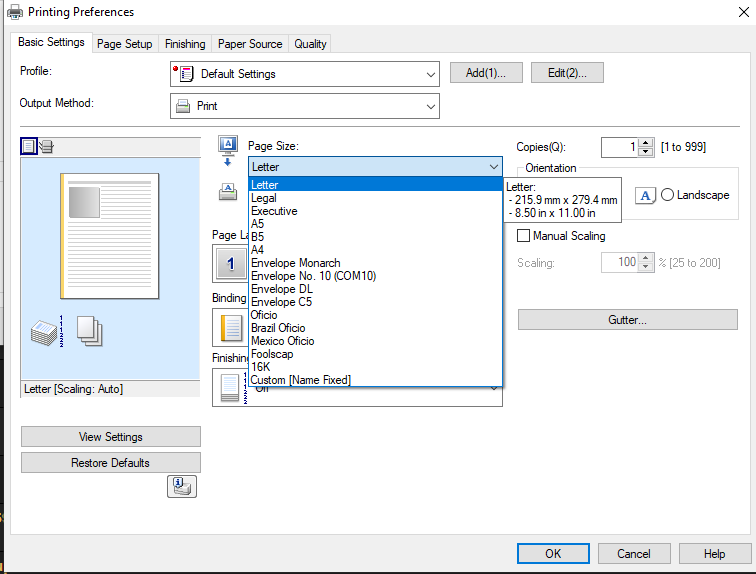Increase scaling percentage with up arrow
This screenshot has width=756, height=574.
coord(646,258)
